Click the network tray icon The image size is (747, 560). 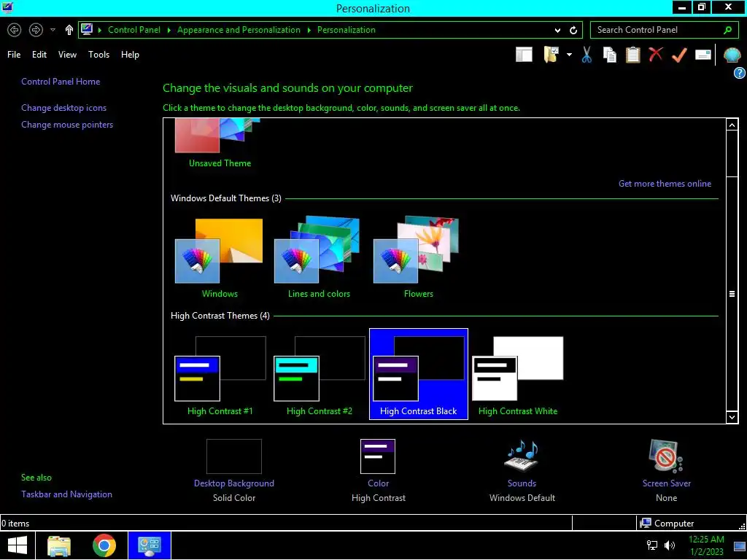651,545
